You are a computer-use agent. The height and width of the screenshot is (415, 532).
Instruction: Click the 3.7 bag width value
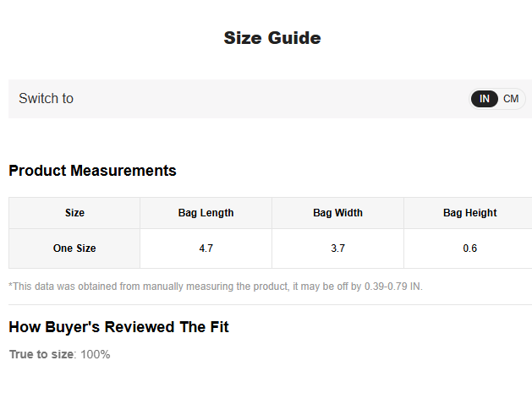338,248
